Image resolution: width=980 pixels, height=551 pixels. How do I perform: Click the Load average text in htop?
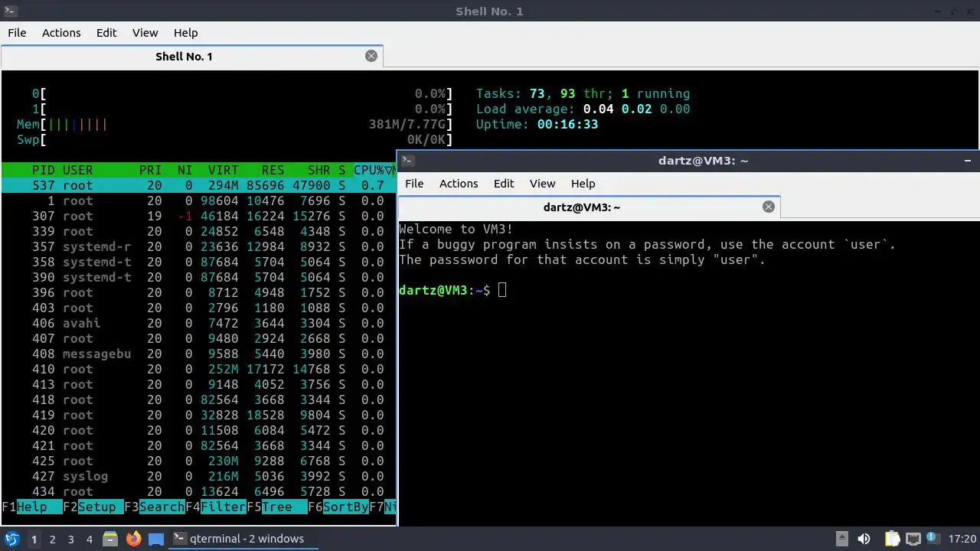tap(583, 109)
